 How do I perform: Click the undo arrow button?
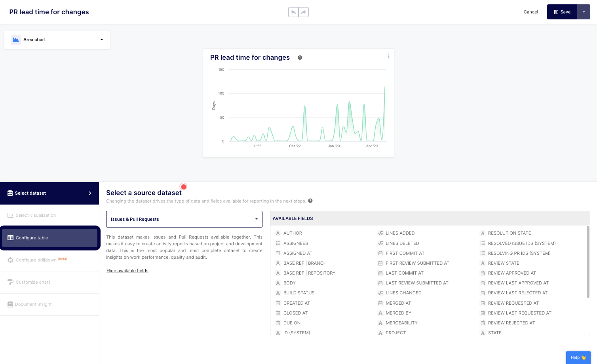[293, 12]
